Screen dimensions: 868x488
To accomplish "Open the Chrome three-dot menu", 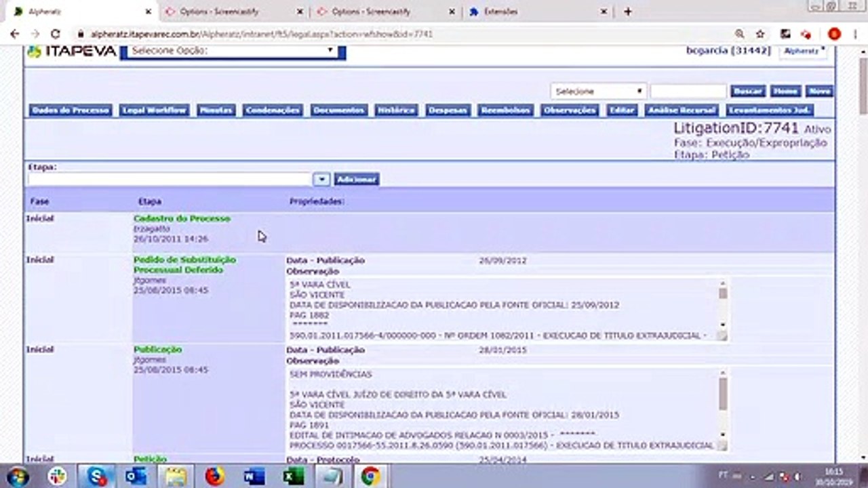I will click(x=856, y=34).
